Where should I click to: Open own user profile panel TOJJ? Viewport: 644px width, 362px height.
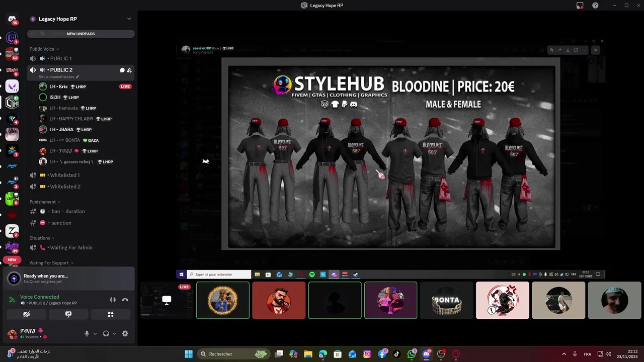(x=35, y=333)
